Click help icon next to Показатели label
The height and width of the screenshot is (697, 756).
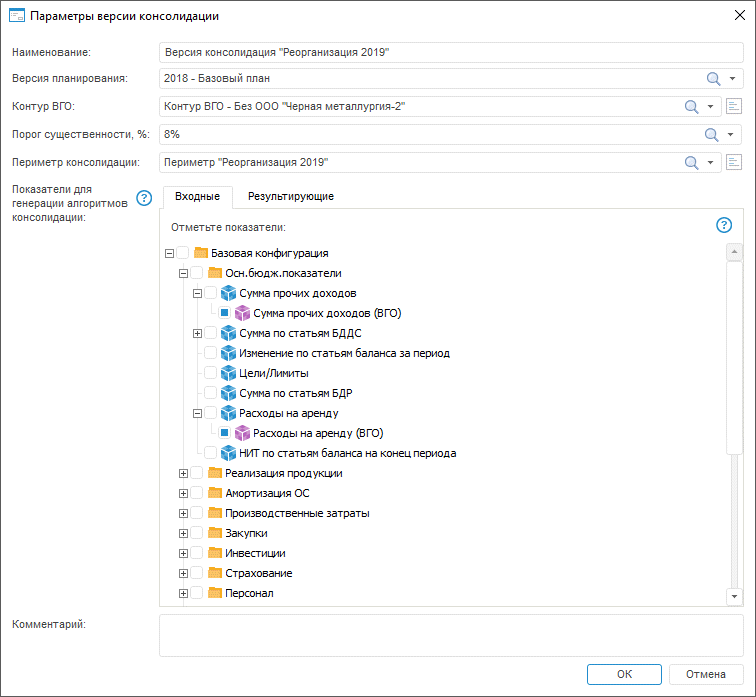(144, 198)
